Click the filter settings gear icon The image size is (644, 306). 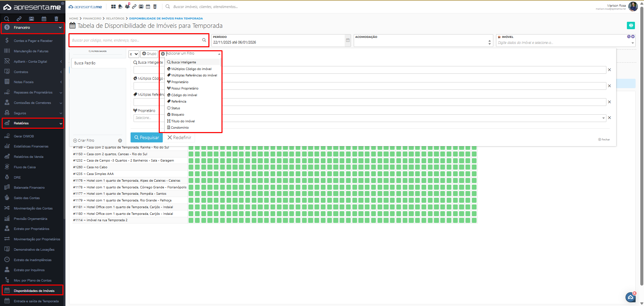coord(120,141)
